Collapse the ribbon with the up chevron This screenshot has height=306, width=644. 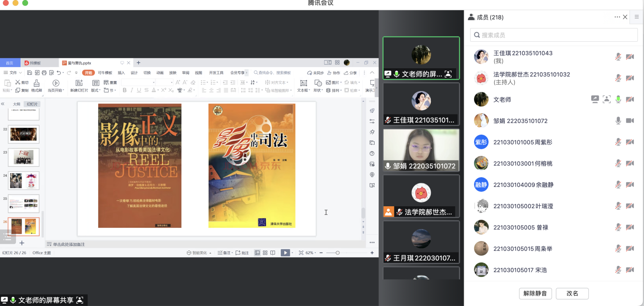click(x=372, y=73)
